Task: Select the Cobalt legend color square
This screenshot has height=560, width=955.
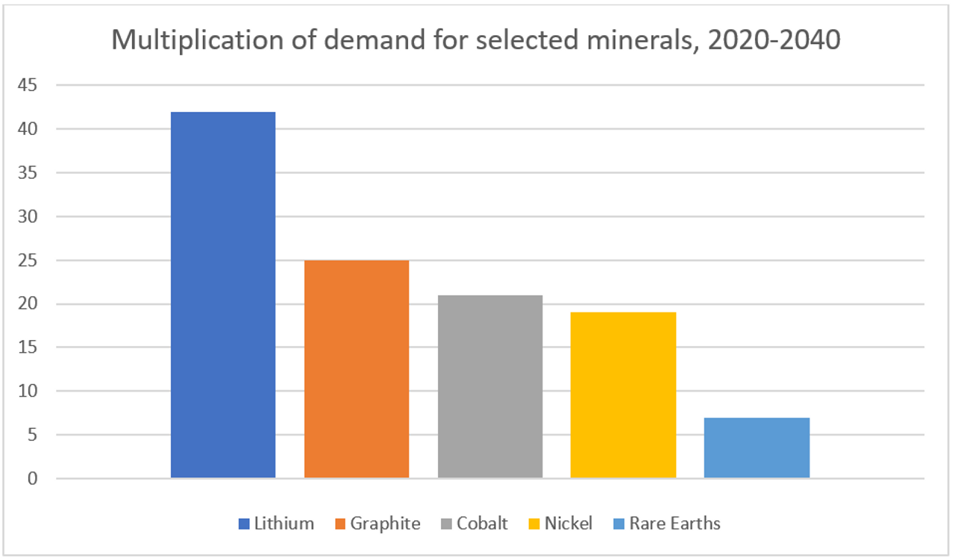Action: 447,524
